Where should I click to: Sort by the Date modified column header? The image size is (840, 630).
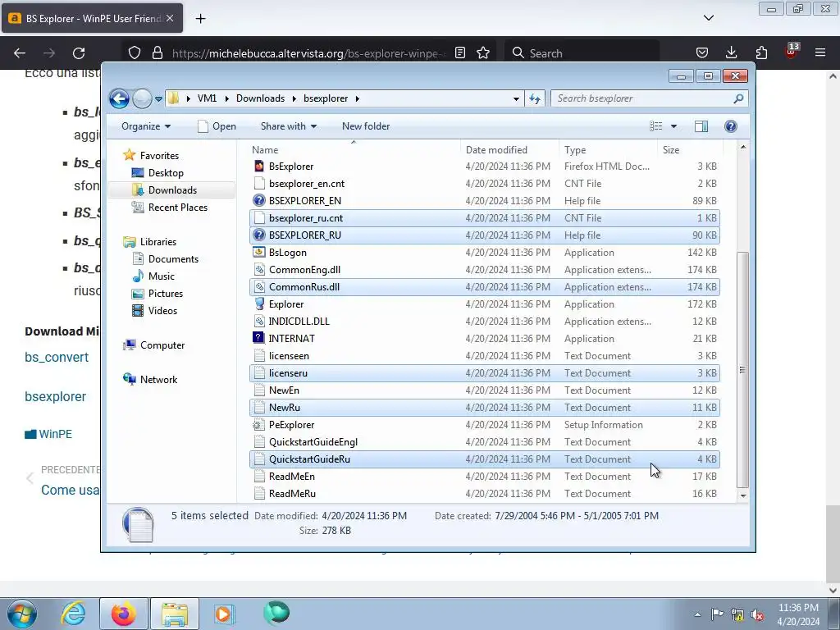click(x=509, y=150)
